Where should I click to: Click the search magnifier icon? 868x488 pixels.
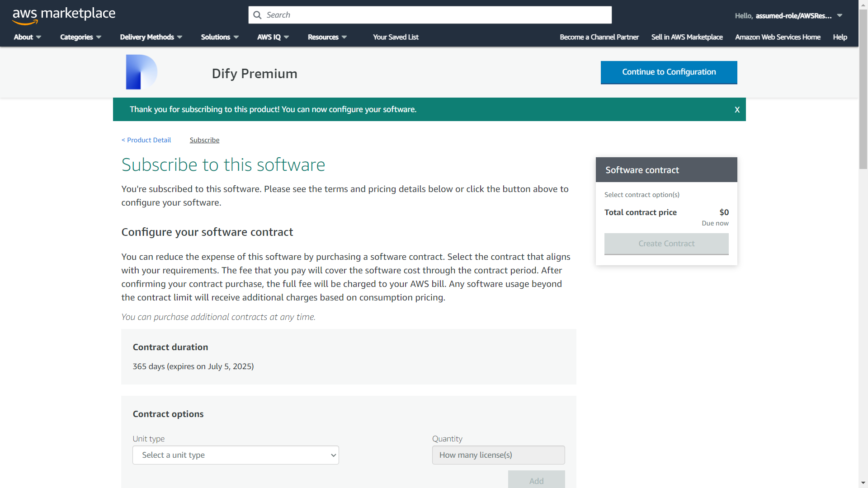(257, 15)
